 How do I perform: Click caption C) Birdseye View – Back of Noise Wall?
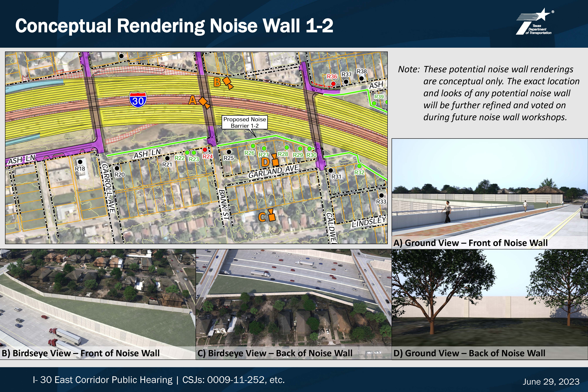(275, 353)
